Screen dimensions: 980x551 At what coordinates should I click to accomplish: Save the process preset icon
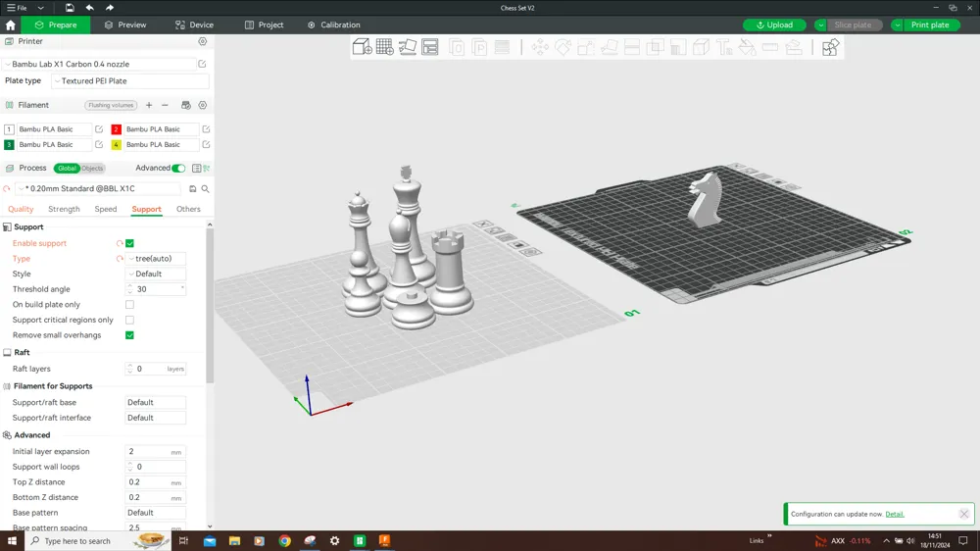pyautogui.click(x=192, y=188)
